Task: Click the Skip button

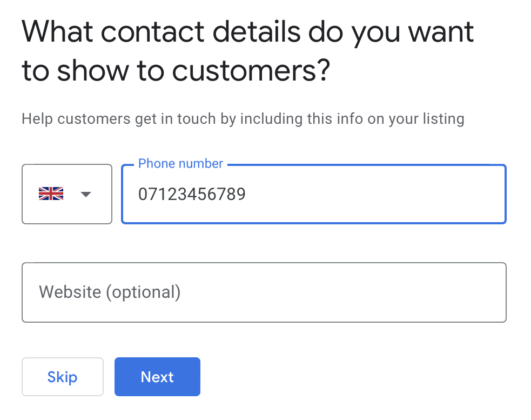Action: pyautogui.click(x=63, y=377)
